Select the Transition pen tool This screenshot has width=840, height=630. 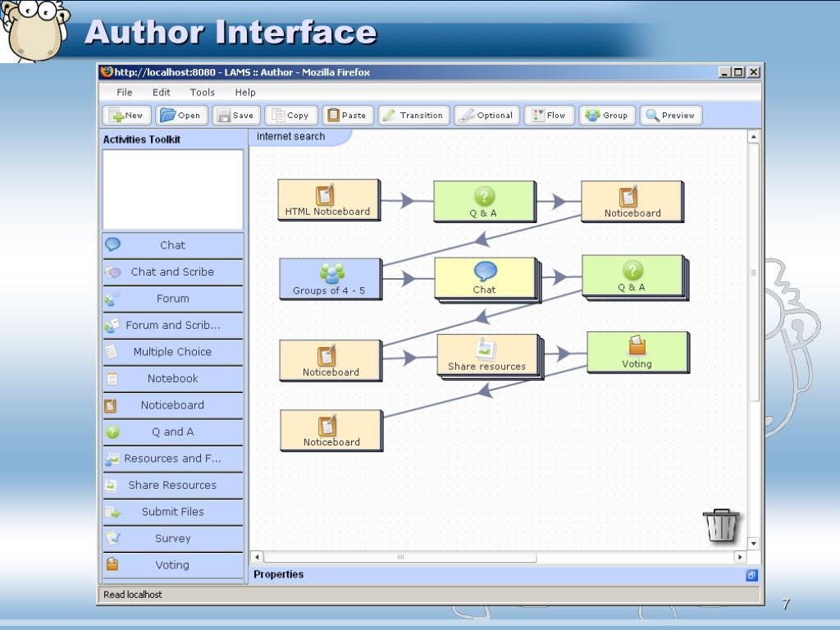click(413, 115)
